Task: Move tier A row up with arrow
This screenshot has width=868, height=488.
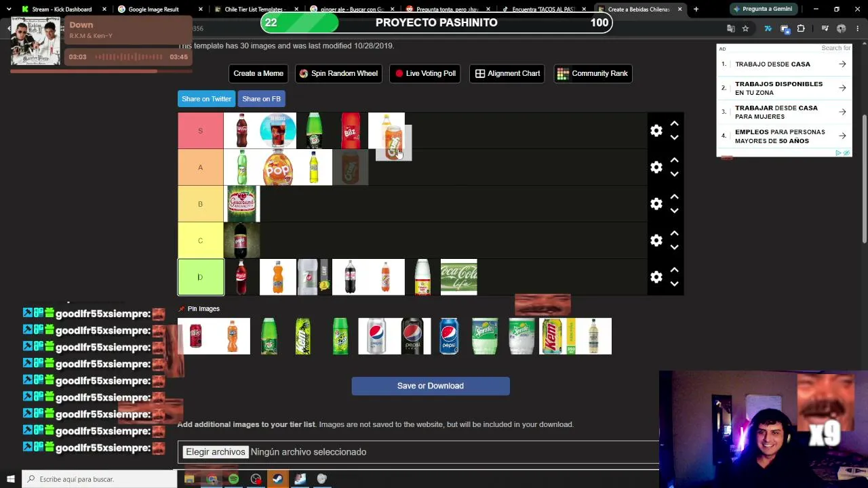Action: tap(674, 161)
